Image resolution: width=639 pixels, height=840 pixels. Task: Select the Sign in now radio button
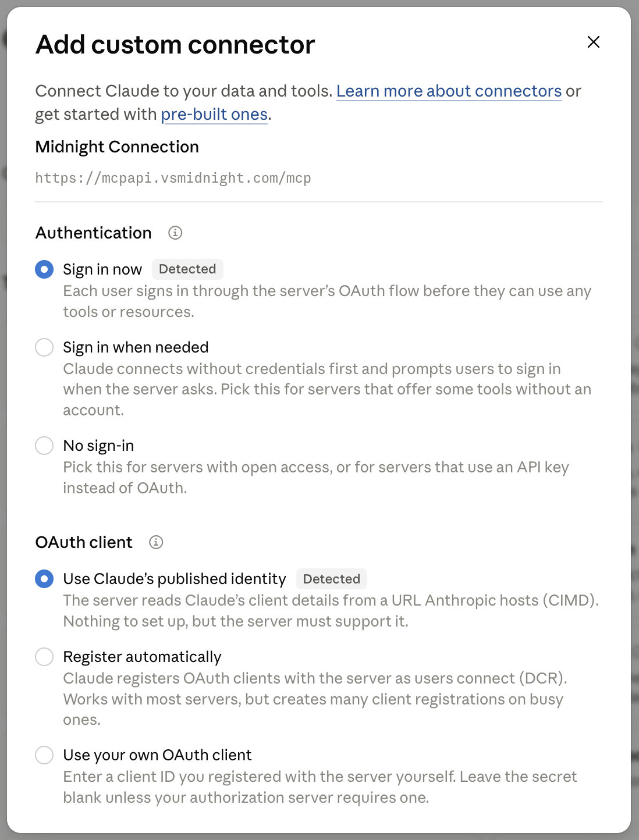click(x=44, y=269)
